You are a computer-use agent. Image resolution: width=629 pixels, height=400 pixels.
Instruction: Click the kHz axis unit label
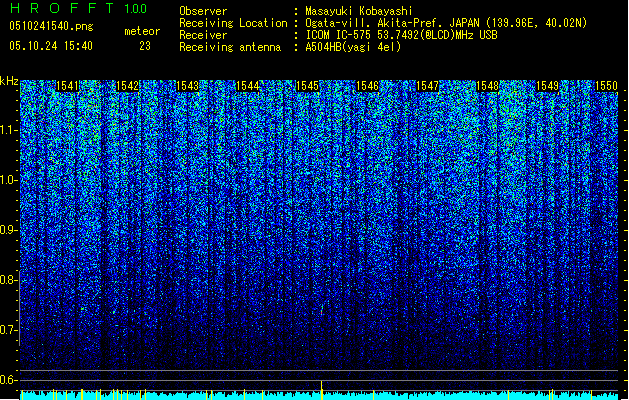[9, 81]
